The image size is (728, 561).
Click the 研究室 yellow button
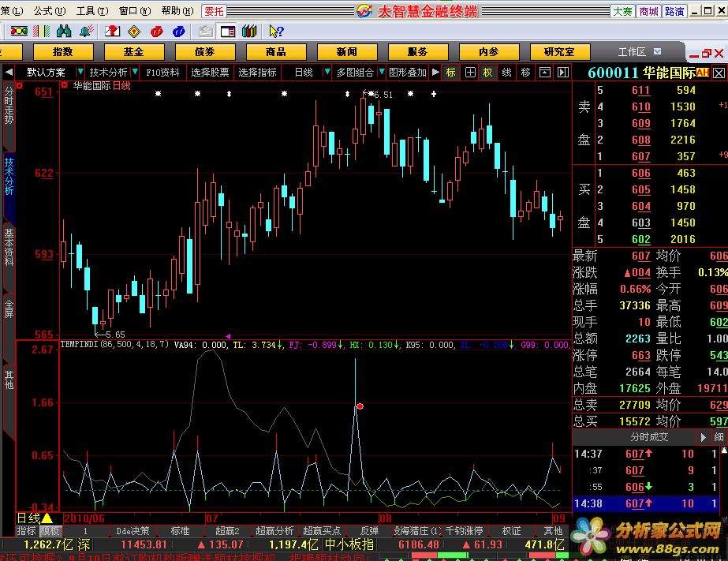tap(560, 52)
